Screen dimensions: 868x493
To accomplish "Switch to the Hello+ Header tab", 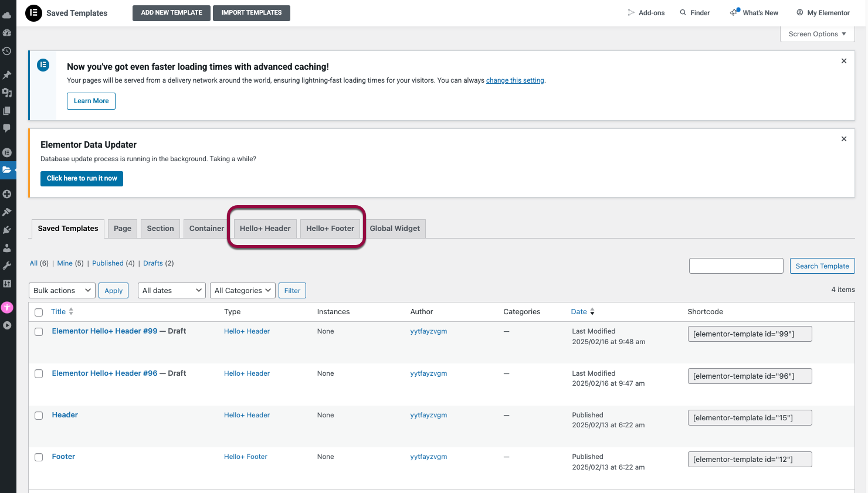I will (x=265, y=229).
